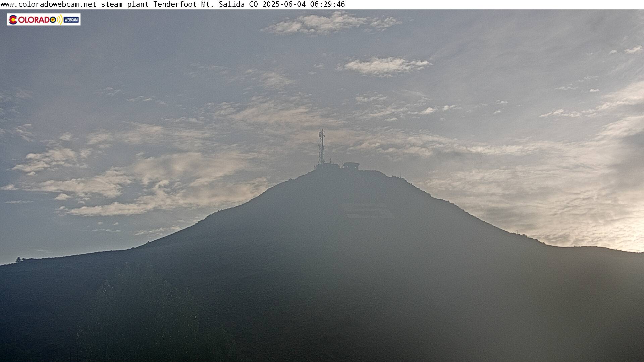Click the 'steam plant' caption text
Screen dimensions: 644x362
point(125,4)
